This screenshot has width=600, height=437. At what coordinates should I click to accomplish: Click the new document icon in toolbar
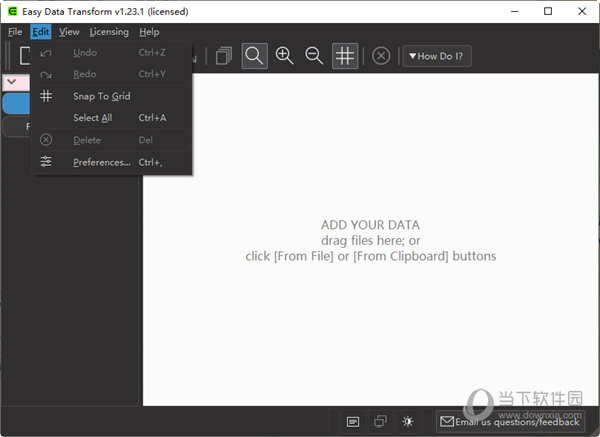(x=25, y=56)
